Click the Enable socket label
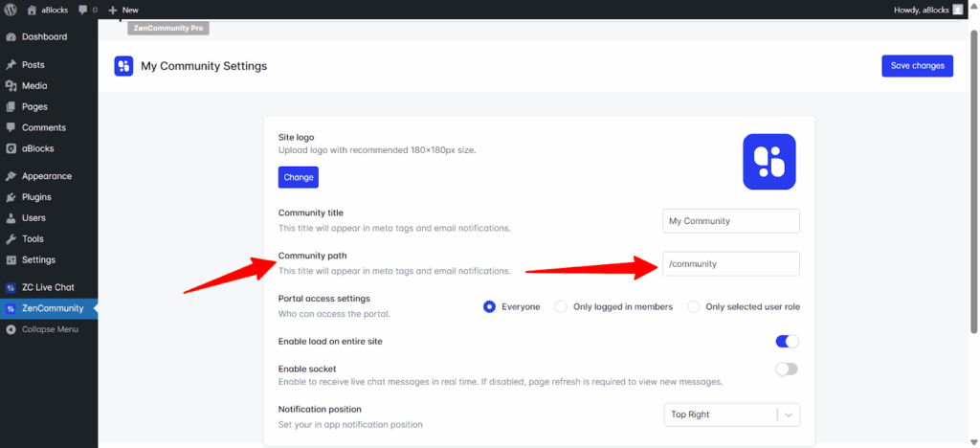This screenshot has height=448, width=980. [307, 369]
